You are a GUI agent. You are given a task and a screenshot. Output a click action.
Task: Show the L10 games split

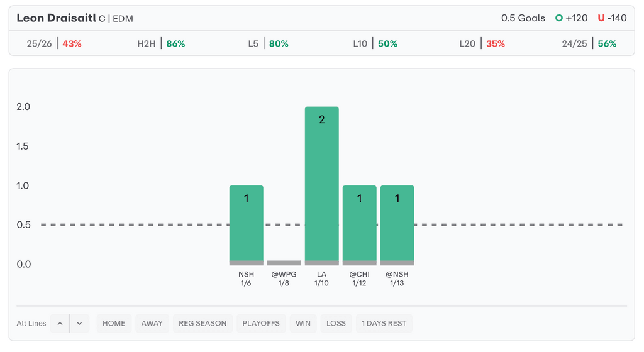coord(375,44)
